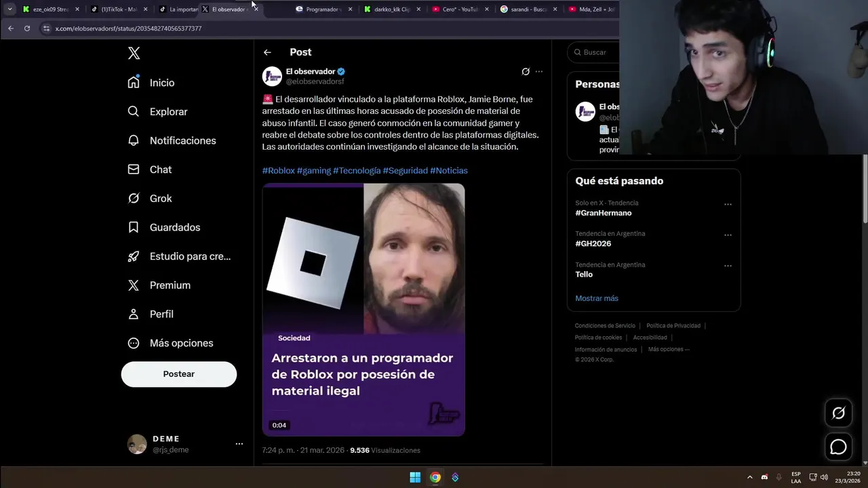Click the address bar URL
868x488 pixels.
pyautogui.click(x=128, y=28)
